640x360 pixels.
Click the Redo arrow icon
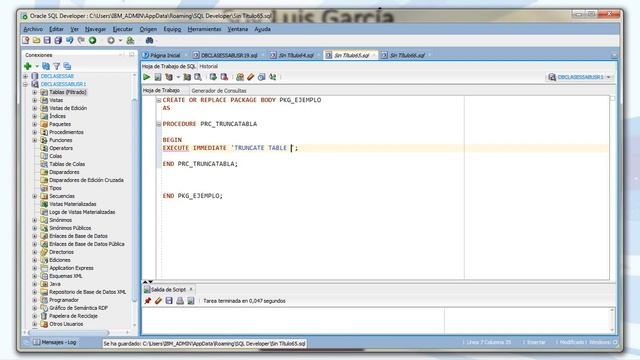tap(81, 40)
